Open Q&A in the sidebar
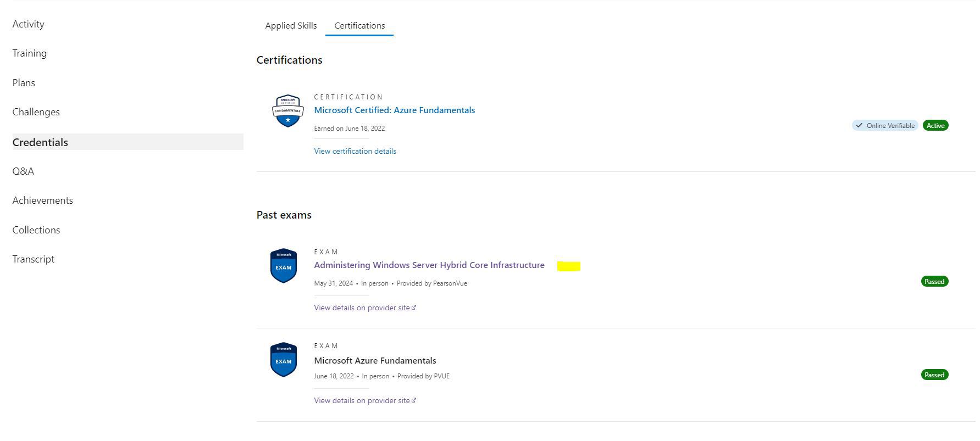 (x=23, y=171)
